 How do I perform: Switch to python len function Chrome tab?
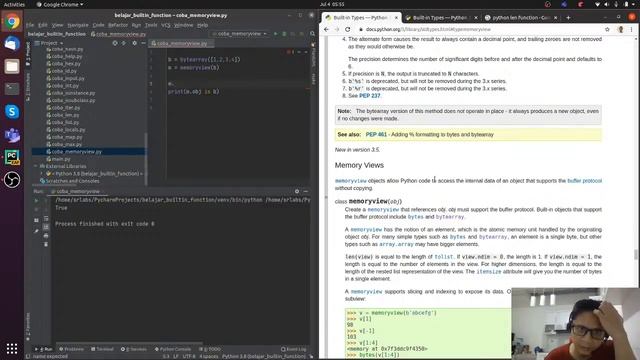(x=521, y=18)
